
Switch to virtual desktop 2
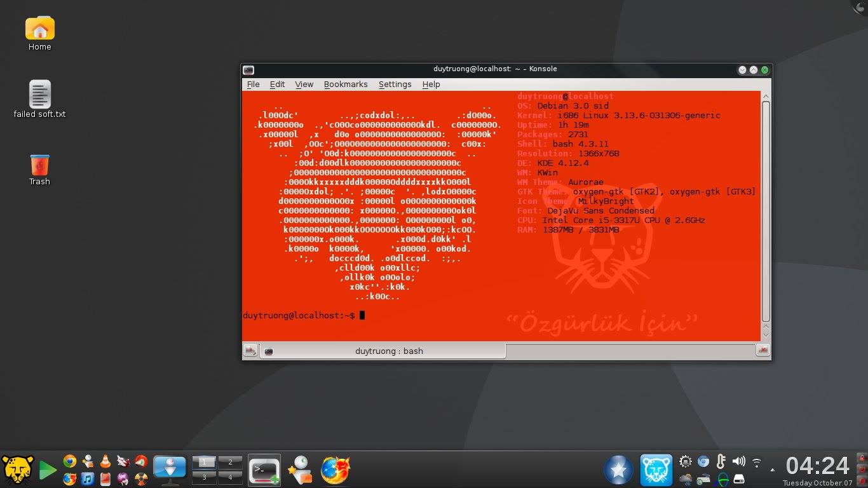[x=230, y=462]
